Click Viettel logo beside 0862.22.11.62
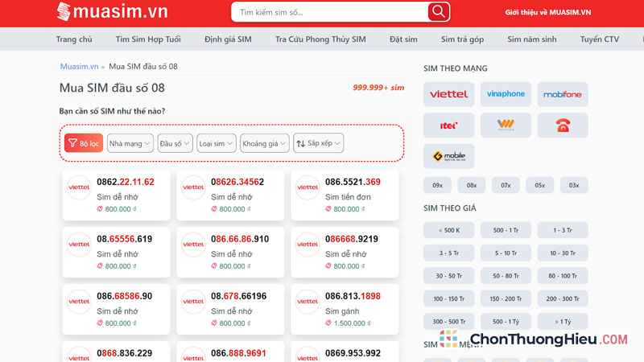This screenshot has width=644, height=362. [79, 187]
